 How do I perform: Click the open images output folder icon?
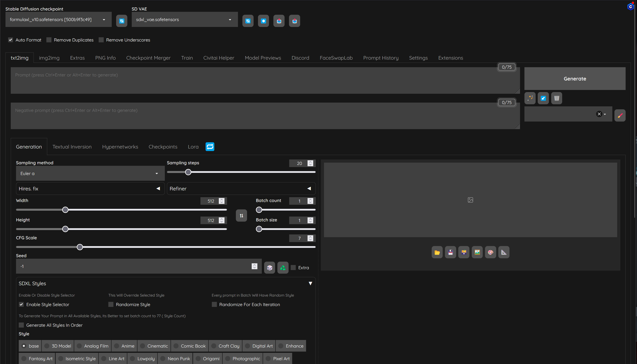coord(437,252)
